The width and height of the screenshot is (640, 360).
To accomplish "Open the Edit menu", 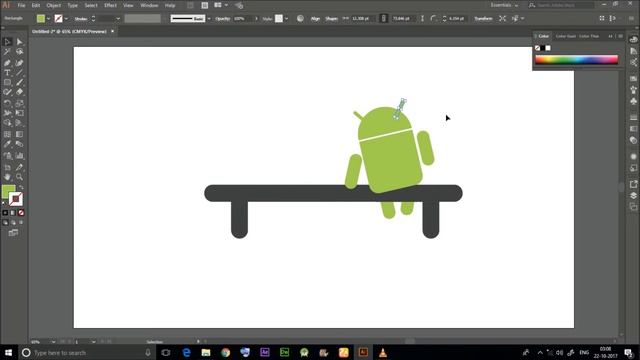I will point(36,5).
